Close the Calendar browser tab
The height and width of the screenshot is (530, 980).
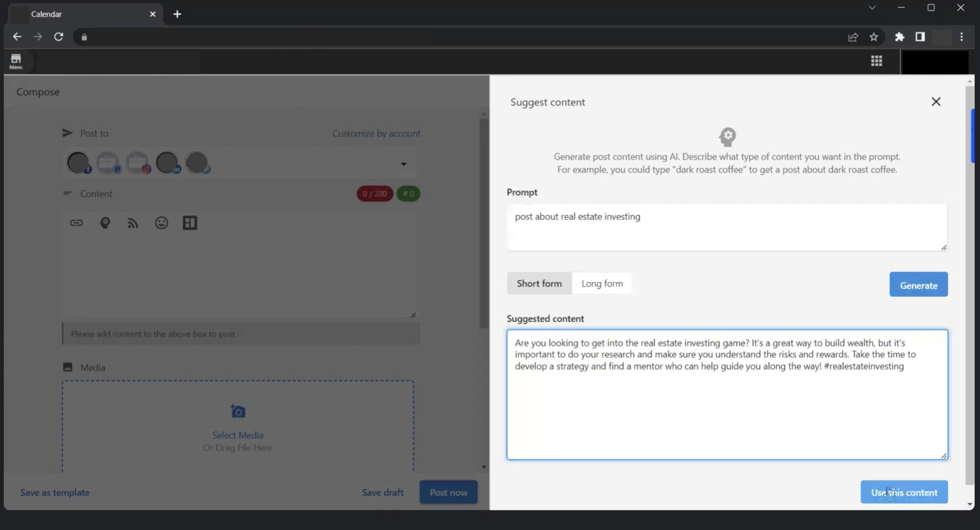(153, 14)
